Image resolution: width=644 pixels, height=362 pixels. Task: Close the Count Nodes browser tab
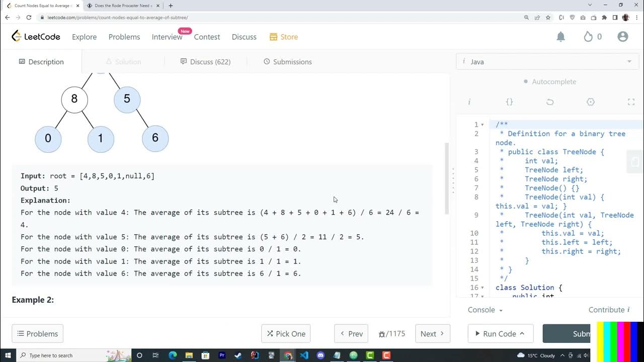click(x=77, y=6)
